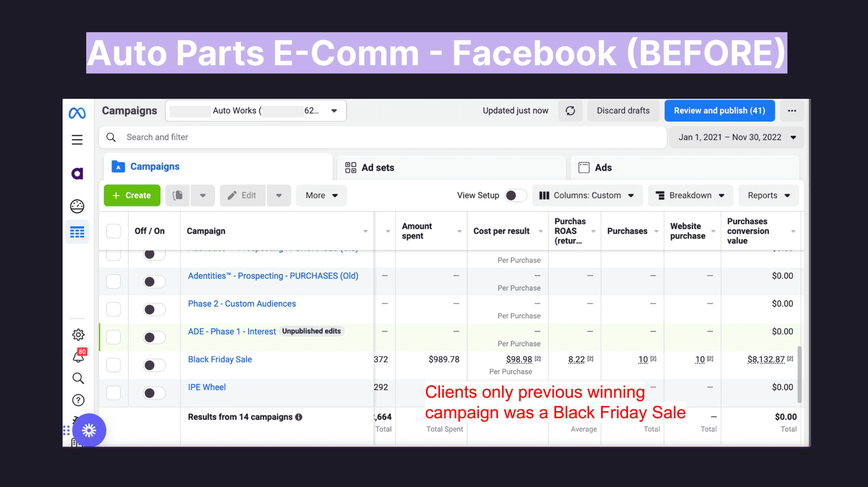The width and height of the screenshot is (868, 487).
Task: Open the ADE - Phase 1 - Interest campaign link
Action: (231, 331)
